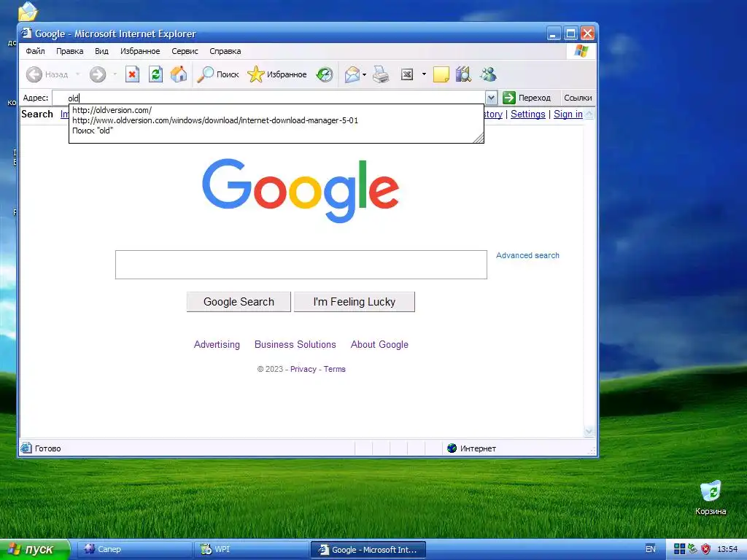Screen dimensions: 747x560
Task: Open the Settings link at top
Action: click(x=528, y=114)
